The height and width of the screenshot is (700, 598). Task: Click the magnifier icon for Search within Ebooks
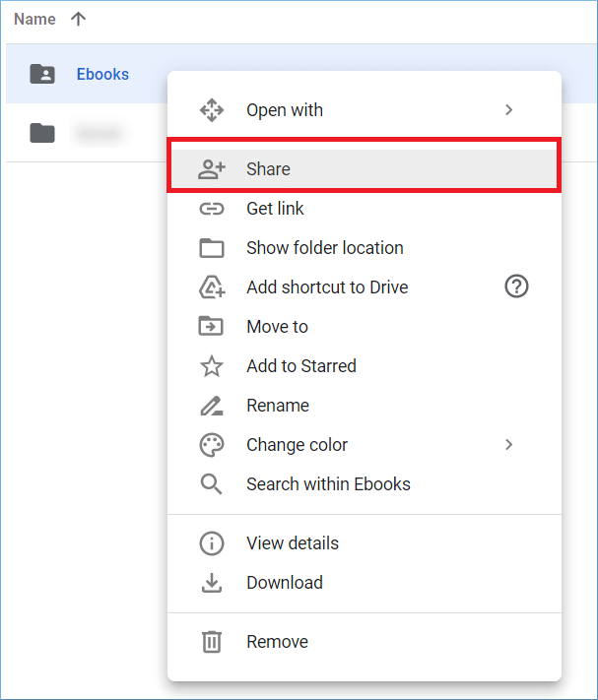coord(211,484)
